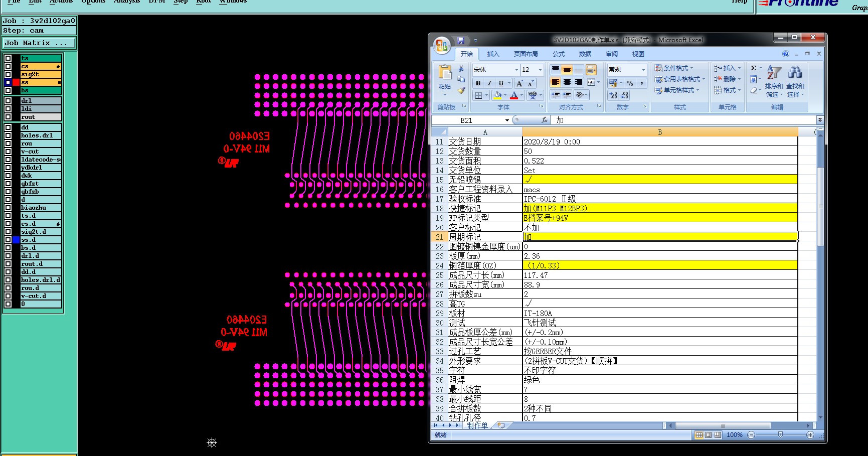Click the Excel Office button
The width and height of the screenshot is (868, 456).
[x=441, y=45]
